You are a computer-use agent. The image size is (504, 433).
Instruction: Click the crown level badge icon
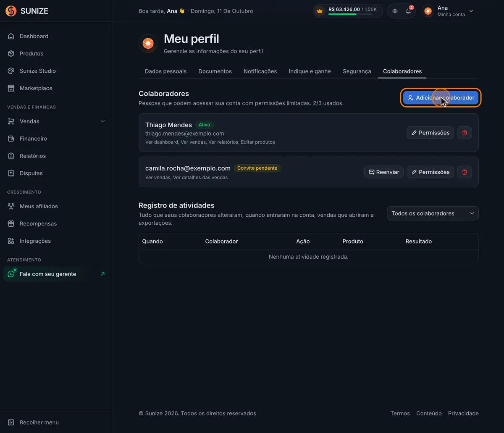tap(320, 11)
